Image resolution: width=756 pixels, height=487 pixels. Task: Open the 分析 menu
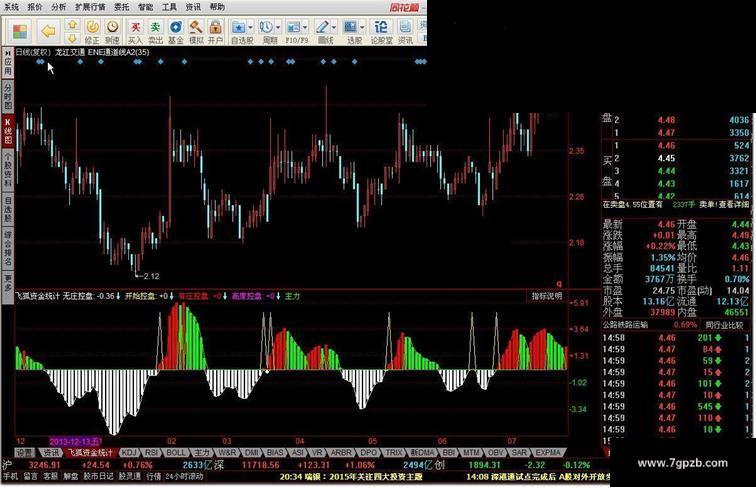click(58, 7)
